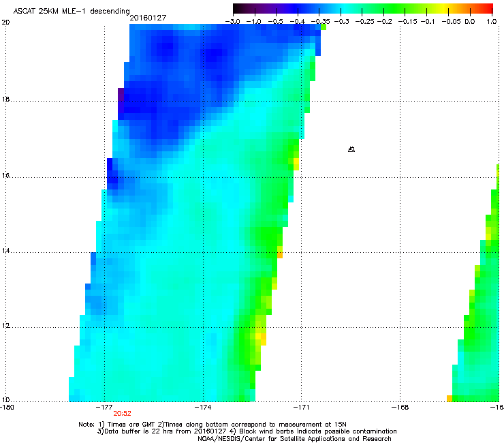Click the longitude axis label -180

7,408
